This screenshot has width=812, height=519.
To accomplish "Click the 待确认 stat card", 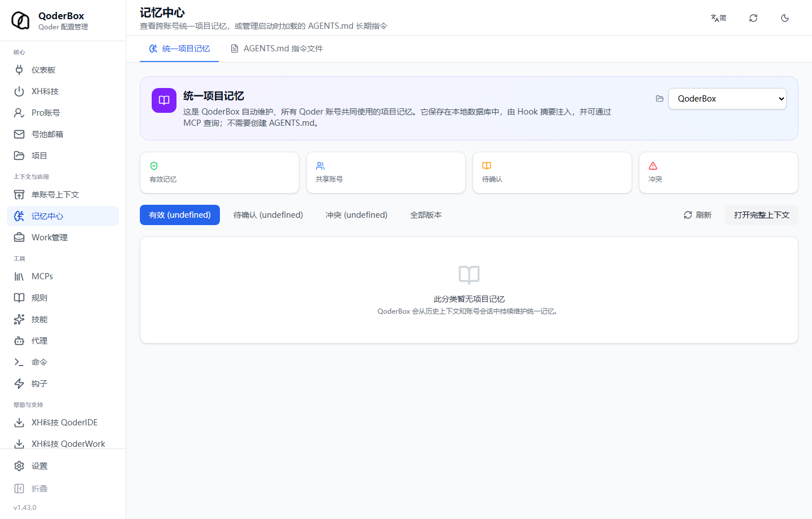I will tap(552, 173).
